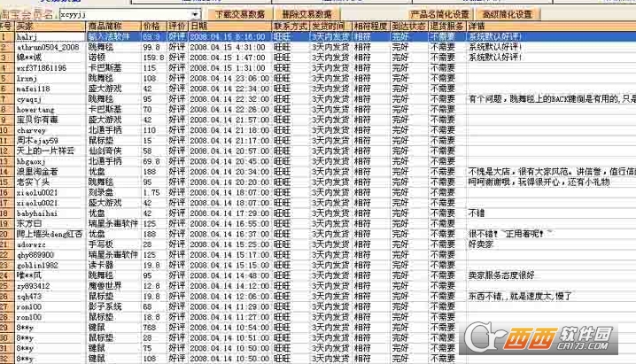Click the 商品简称 column header
The image size is (636, 364).
tap(113, 27)
